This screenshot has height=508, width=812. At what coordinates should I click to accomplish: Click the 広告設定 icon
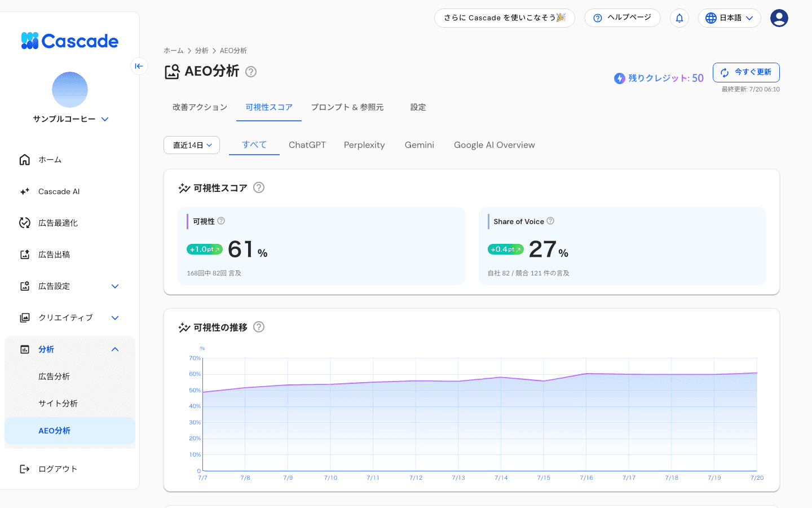tap(25, 286)
